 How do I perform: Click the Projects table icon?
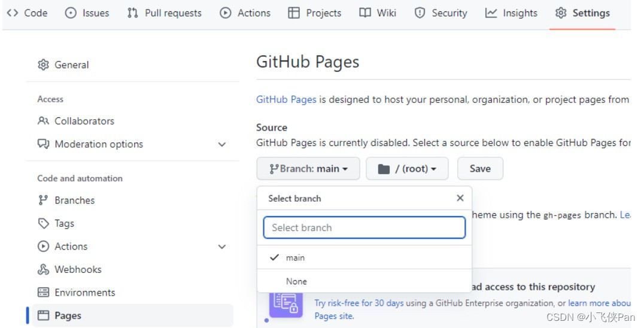click(294, 13)
